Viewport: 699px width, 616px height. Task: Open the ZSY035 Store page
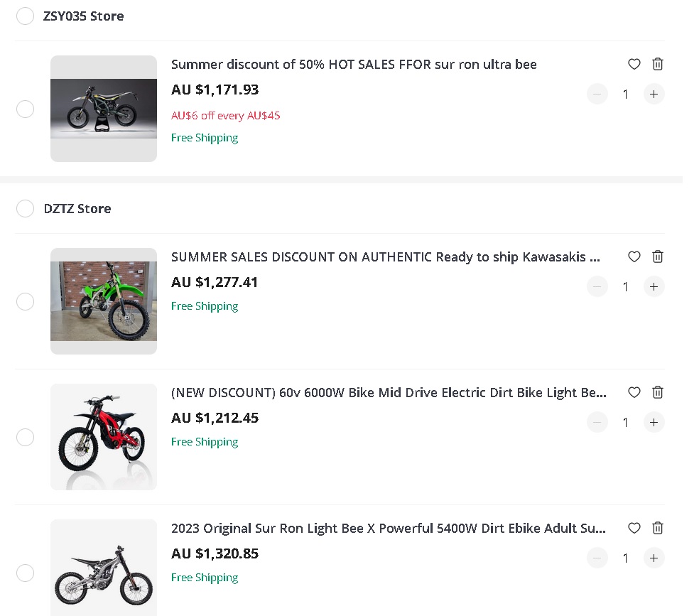pos(84,16)
